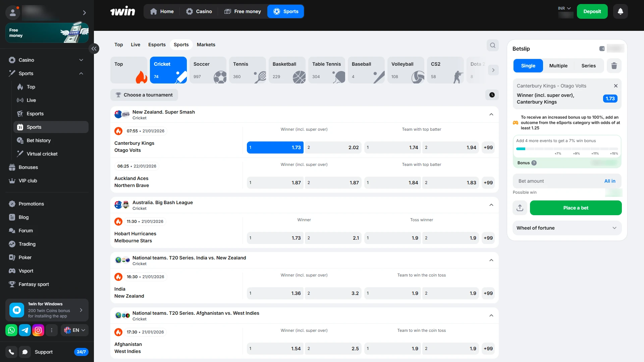Screen dimensions: 644x362
Task: Select Canterbury Kings odds 1.73
Action: point(275,147)
